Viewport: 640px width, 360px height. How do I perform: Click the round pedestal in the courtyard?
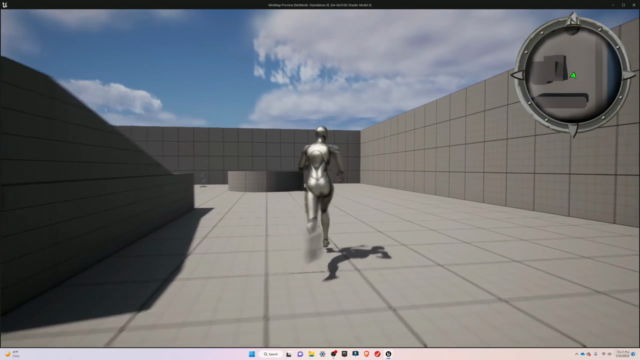click(266, 181)
